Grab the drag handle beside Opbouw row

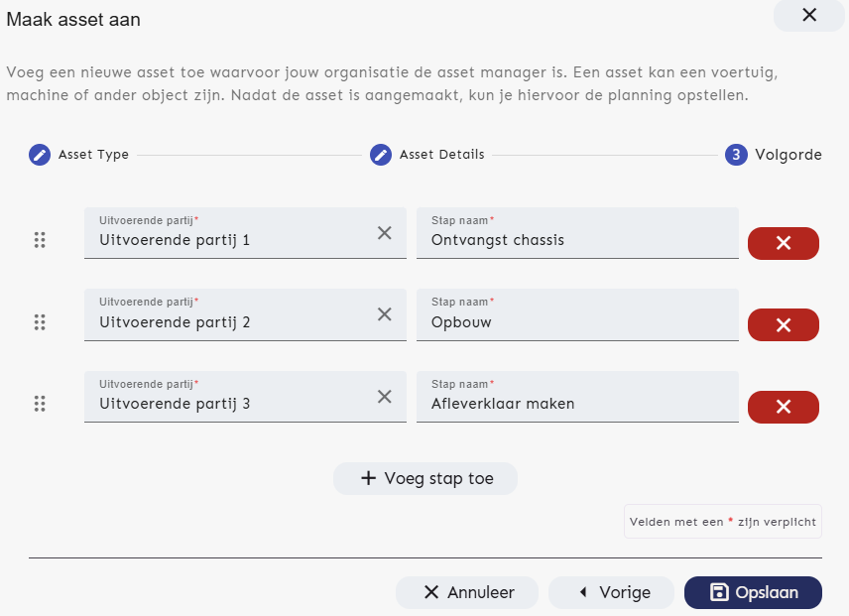40,319
